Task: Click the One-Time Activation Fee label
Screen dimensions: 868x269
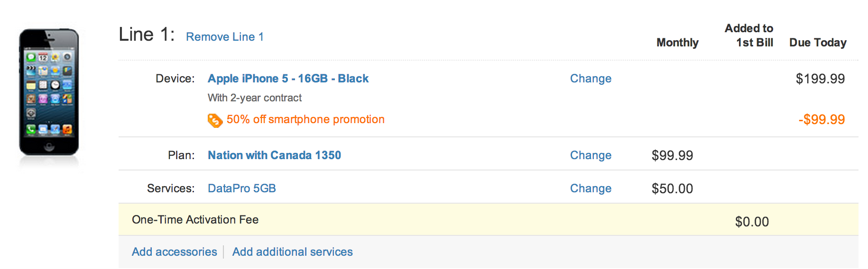Action: coord(195,220)
